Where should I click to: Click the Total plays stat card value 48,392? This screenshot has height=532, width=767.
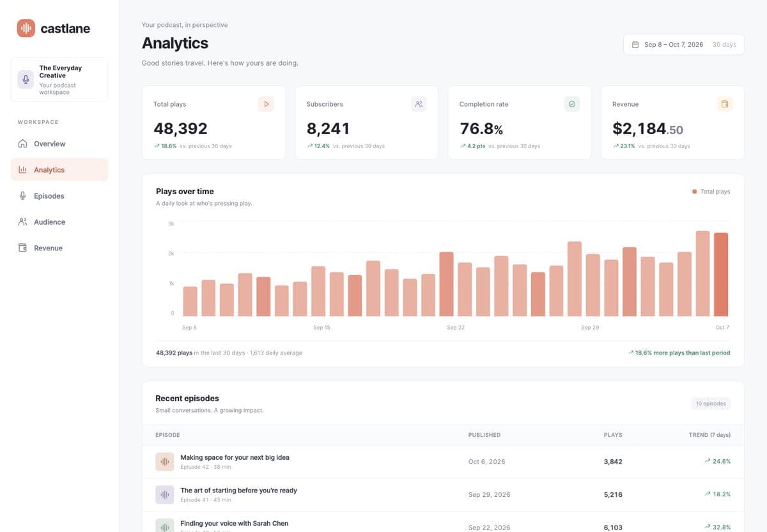pos(180,128)
